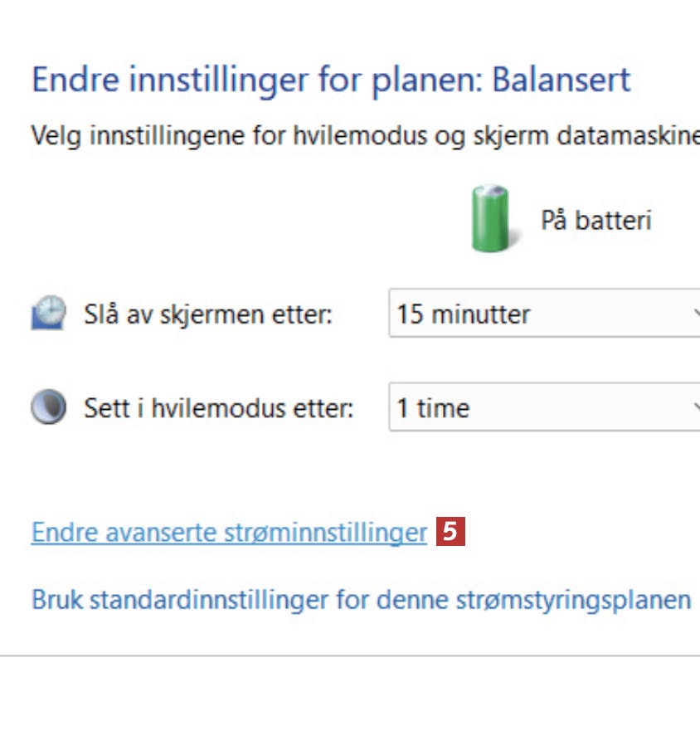700x755 pixels.
Task: Click the moon icon for sleep mode
Action: pyautogui.click(x=48, y=408)
